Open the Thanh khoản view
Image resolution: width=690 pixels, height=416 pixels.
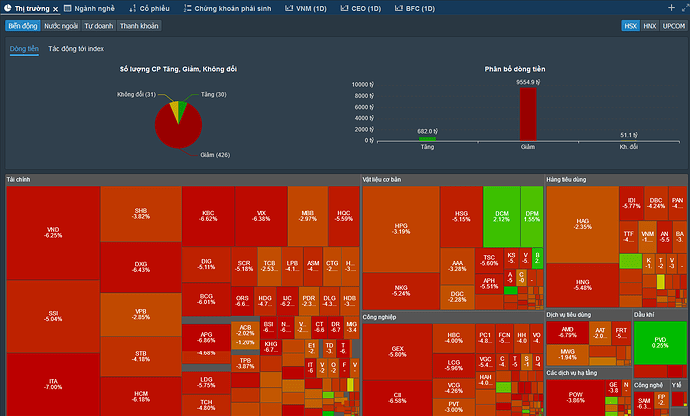[139, 26]
